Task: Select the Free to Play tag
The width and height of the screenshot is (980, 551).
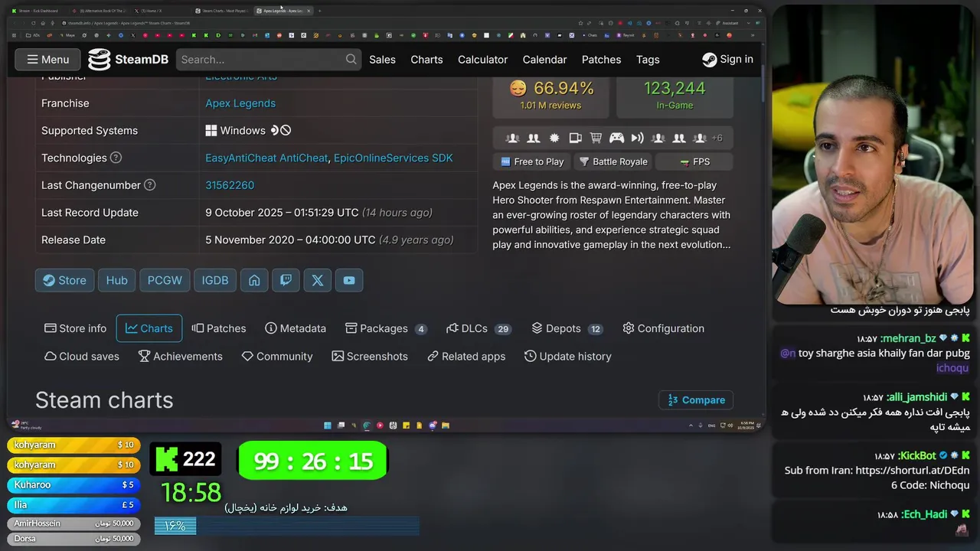Action: pos(532,161)
